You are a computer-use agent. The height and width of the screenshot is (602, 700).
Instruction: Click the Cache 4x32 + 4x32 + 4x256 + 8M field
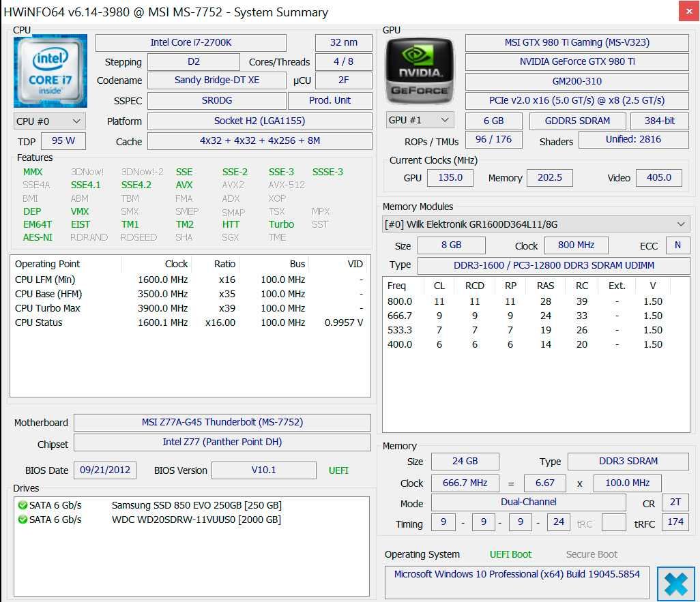[x=259, y=141]
